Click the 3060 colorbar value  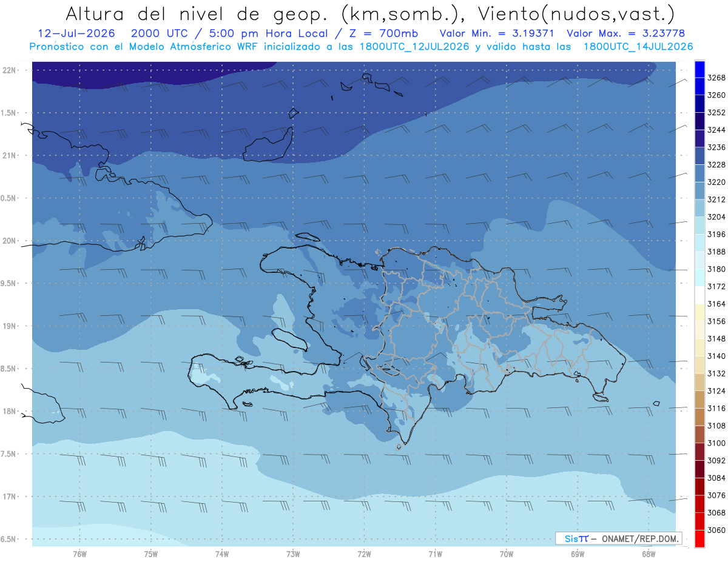point(716,530)
